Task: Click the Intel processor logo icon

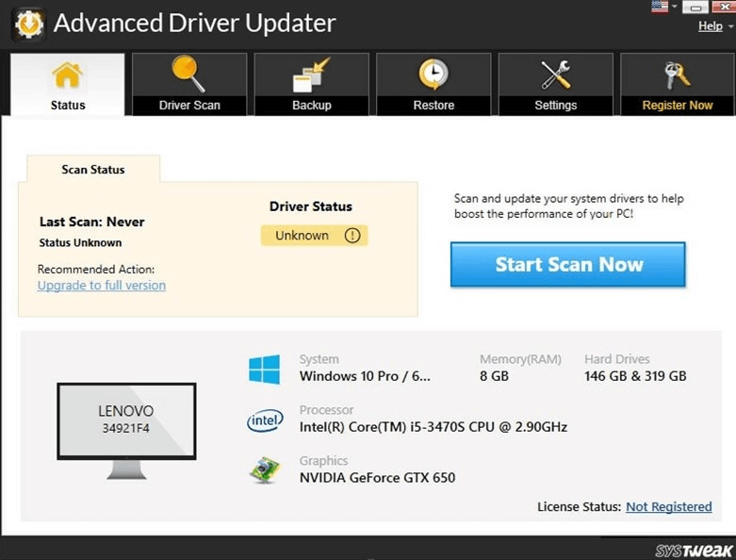Action: coord(264,420)
